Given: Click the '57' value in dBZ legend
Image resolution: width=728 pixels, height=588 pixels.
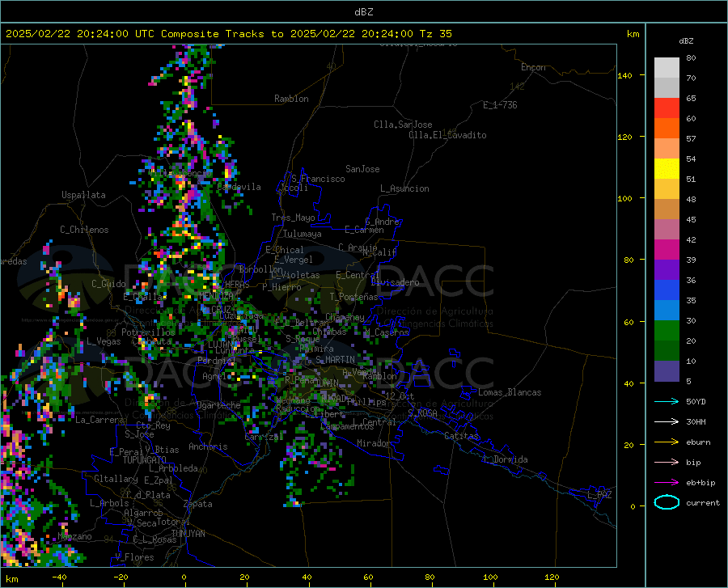Looking at the screenshot, I should [x=691, y=138].
